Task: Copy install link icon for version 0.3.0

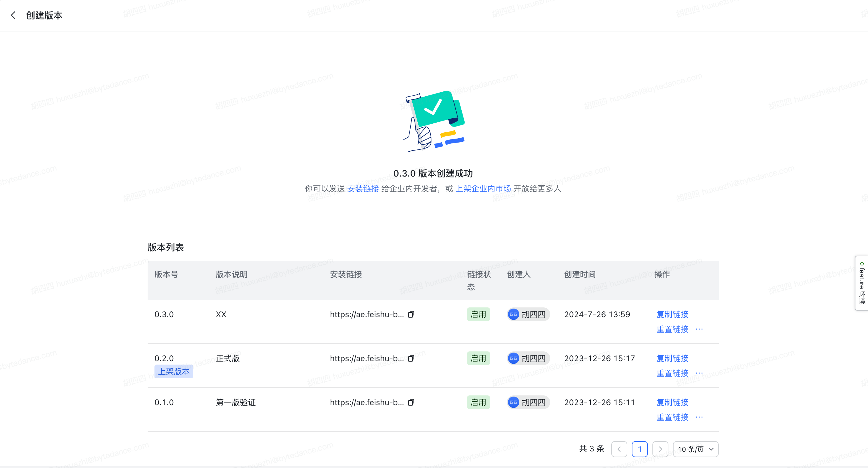Action: [411, 314]
